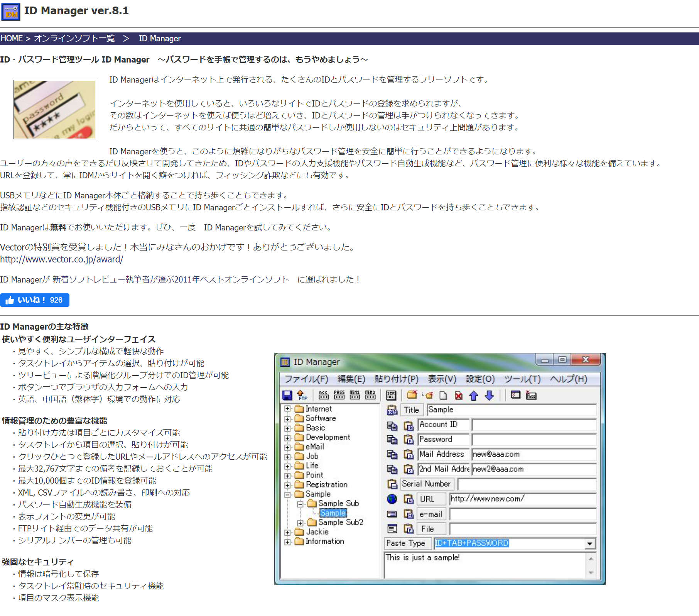Click the copy icon in Mail Address row
699x616 pixels.
tap(392, 455)
